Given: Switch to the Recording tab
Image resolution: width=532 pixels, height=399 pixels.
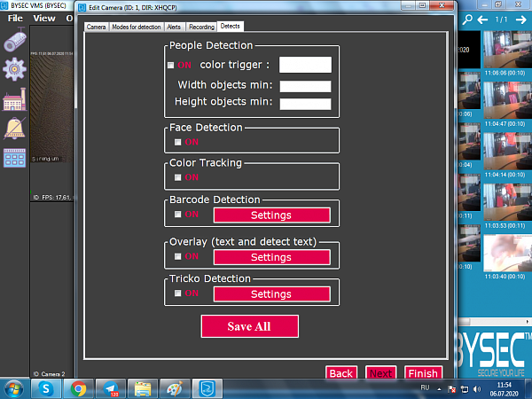Looking at the screenshot, I should (201, 27).
